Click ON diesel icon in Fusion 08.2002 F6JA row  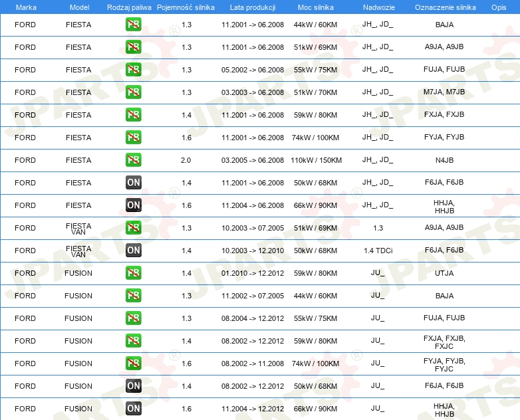pyautogui.click(x=133, y=386)
